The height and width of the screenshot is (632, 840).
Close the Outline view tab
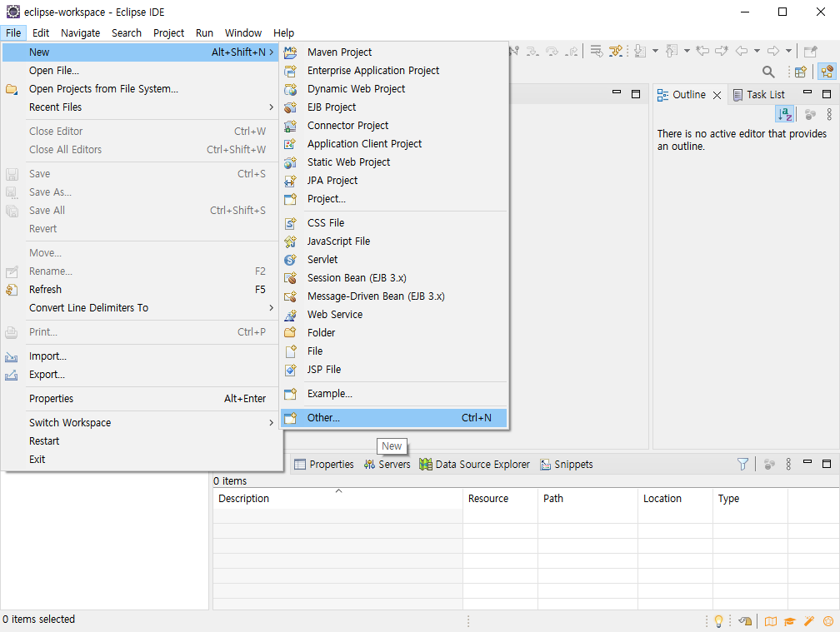click(717, 95)
